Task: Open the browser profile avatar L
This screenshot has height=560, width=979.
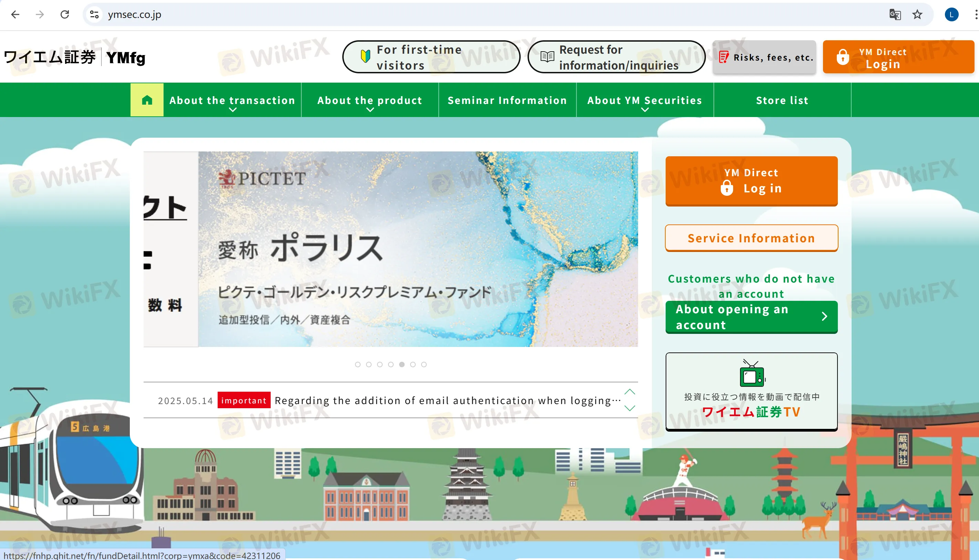Action: pos(951,14)
